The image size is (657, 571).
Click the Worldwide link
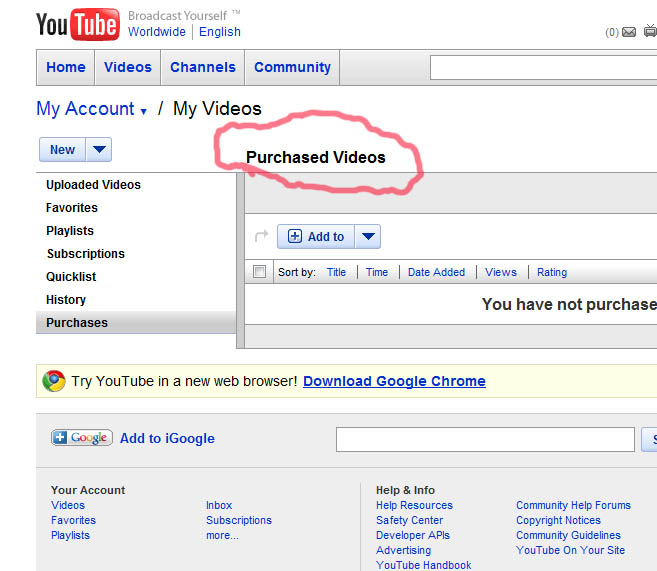tap(157, 32)
